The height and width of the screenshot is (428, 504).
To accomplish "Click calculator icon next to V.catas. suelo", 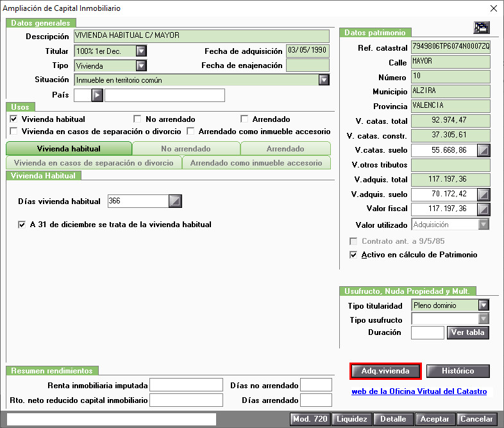I will coord(483,150).
